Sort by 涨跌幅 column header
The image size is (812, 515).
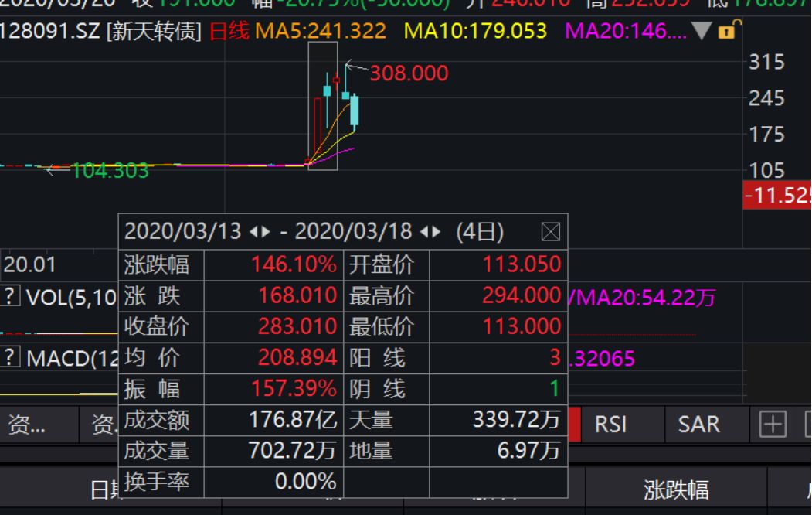(675, 490)
